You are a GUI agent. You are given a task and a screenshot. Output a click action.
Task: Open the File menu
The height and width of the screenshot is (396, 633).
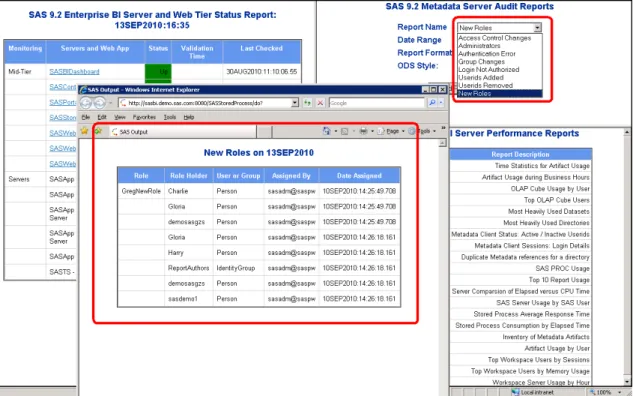point(86,117)
